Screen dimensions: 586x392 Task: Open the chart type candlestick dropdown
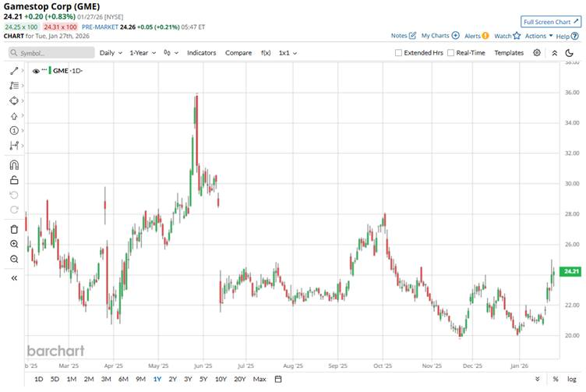(171, 53)
